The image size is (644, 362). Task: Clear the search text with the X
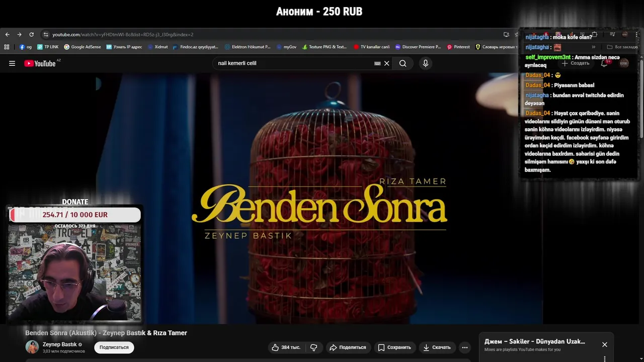coord(387,63)
